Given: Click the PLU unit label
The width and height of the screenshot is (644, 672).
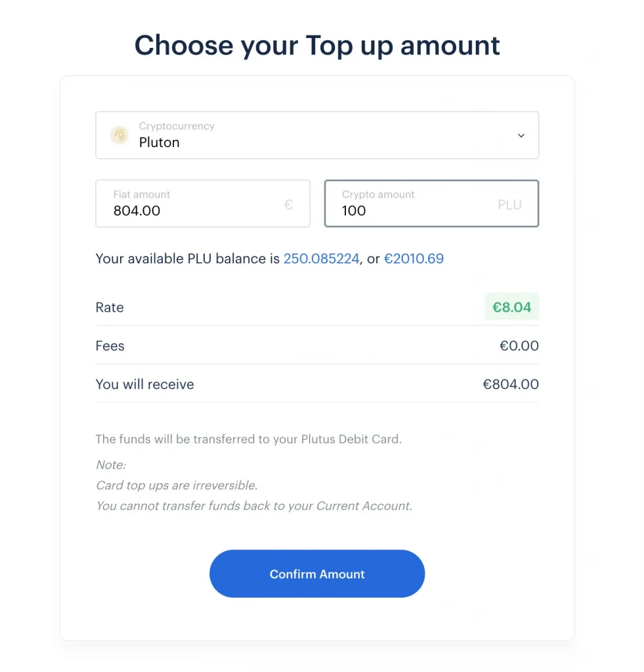Looking at the screenshot, I should pos(509,205).
